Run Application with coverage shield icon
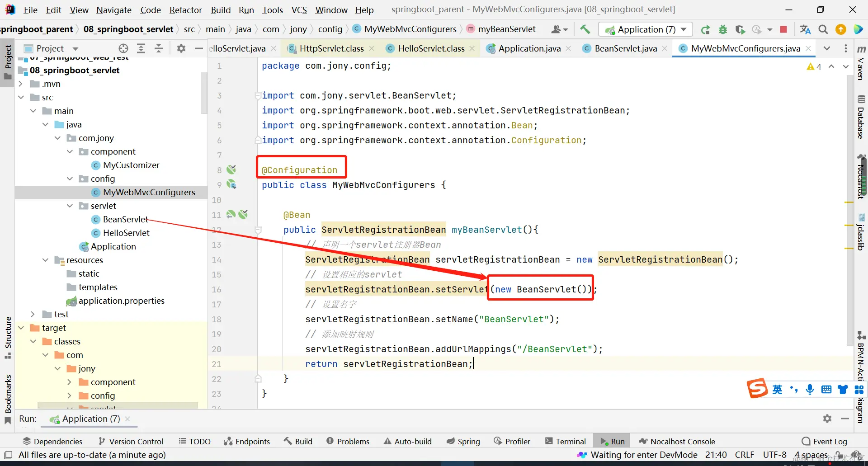868x466 pixels. pyautogui.click(x=740, y=30)
